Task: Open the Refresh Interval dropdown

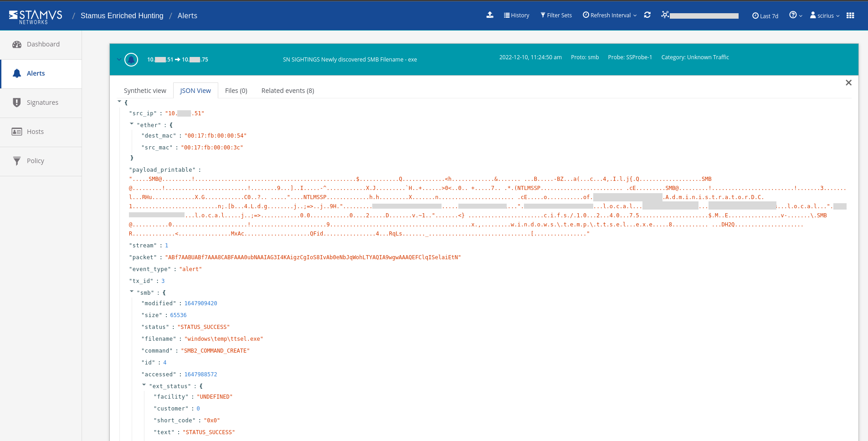Action: (609, 15)
